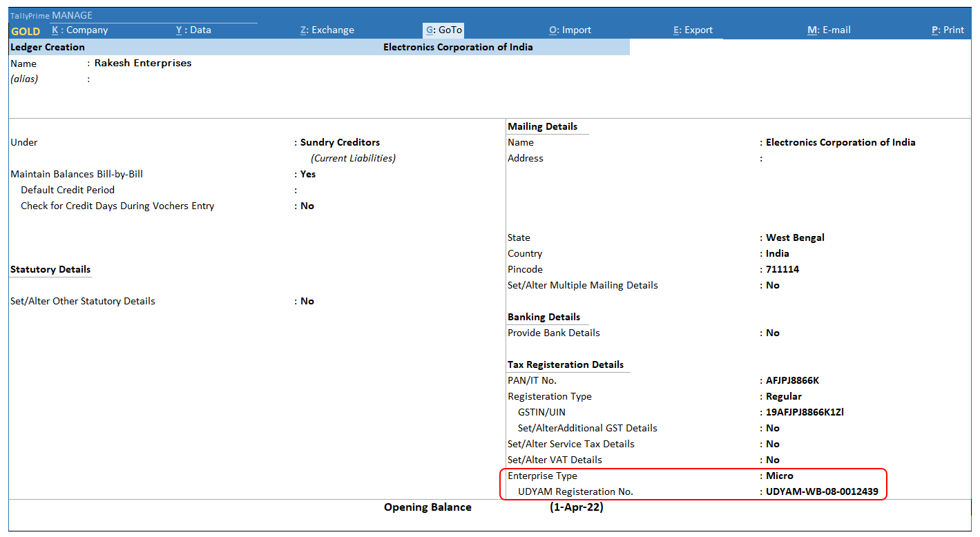Viewport: 980px width, 537px height.
Task: Select the State field West Bengal
Action: click(795, 238)
